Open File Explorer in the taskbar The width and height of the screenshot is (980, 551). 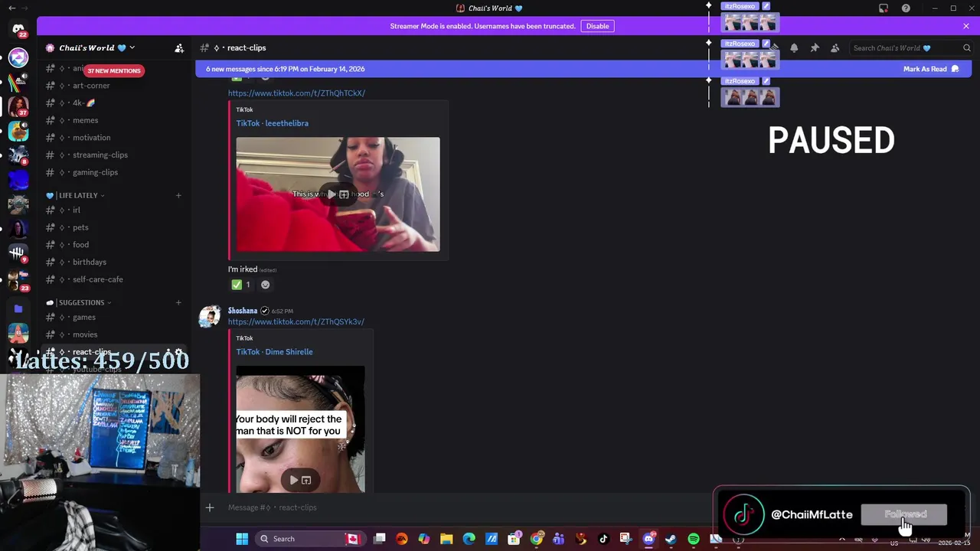click(x=446, y=539)
